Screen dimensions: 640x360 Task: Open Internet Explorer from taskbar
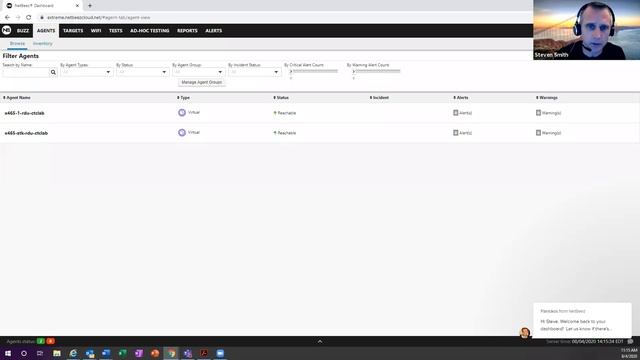[73, 353]
